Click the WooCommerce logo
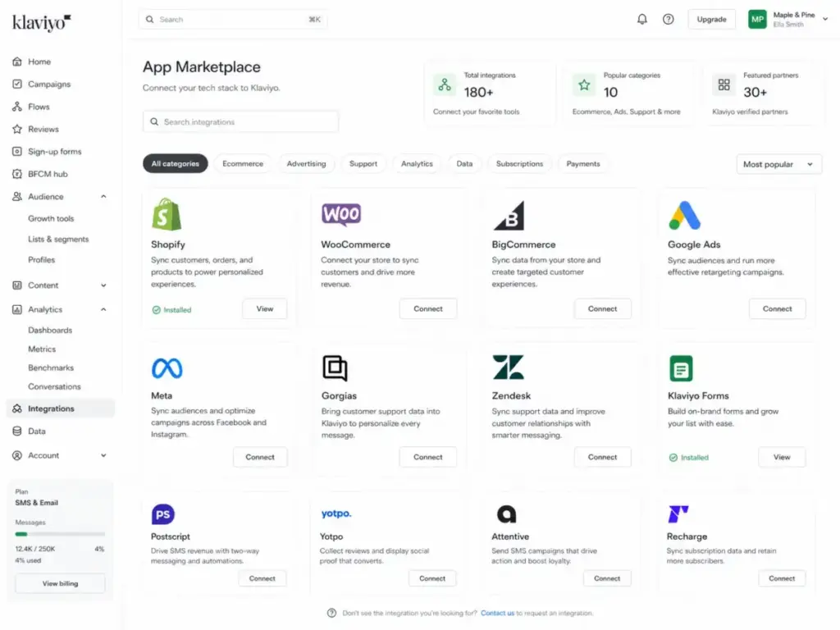The width and height of the screenshot is (840, 630). (341, 215)
